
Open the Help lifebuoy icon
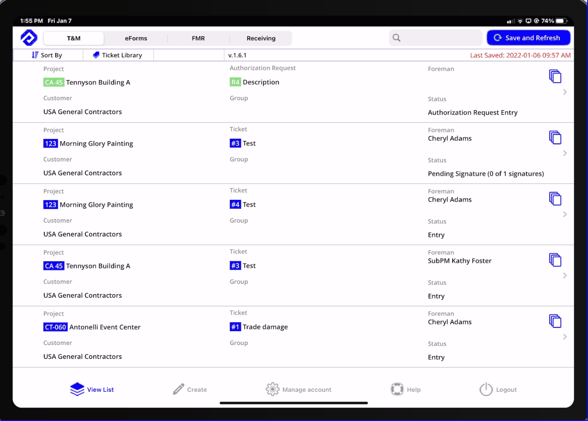pos(397,389)
